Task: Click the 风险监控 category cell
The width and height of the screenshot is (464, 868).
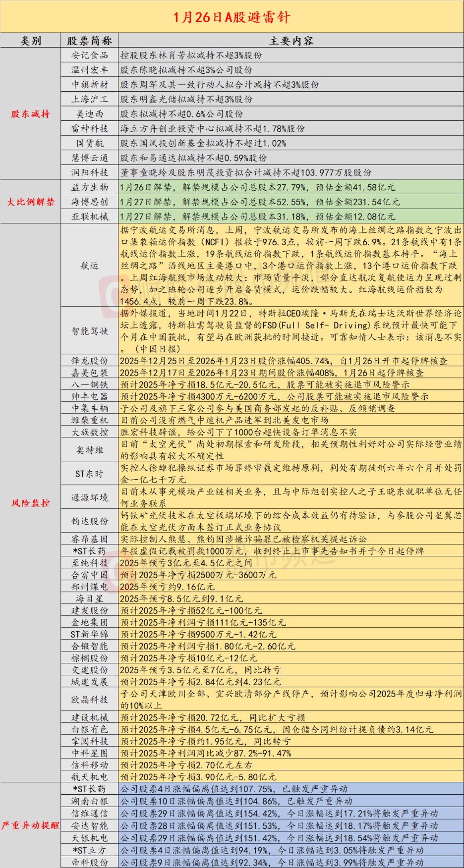Action: [31, 503]
